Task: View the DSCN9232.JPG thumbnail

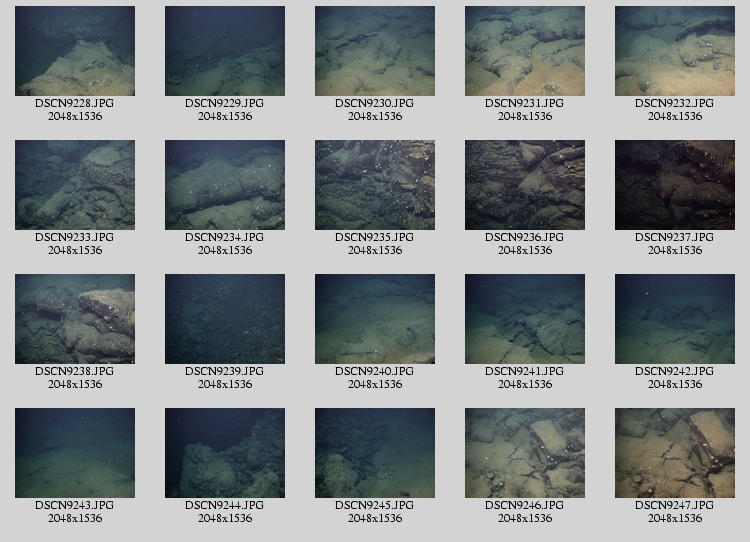Action: pyautogui.click(x=675, y=51)
